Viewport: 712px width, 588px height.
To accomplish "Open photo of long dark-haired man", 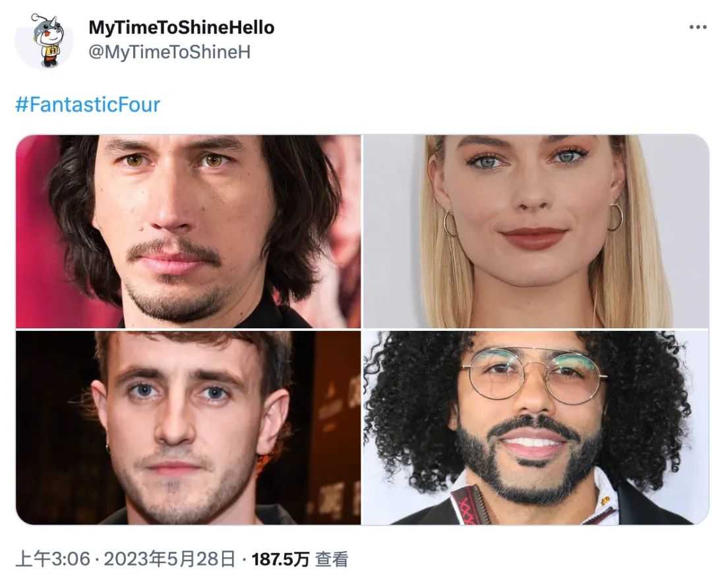I will pyautogui.click(x=189, y=231).
